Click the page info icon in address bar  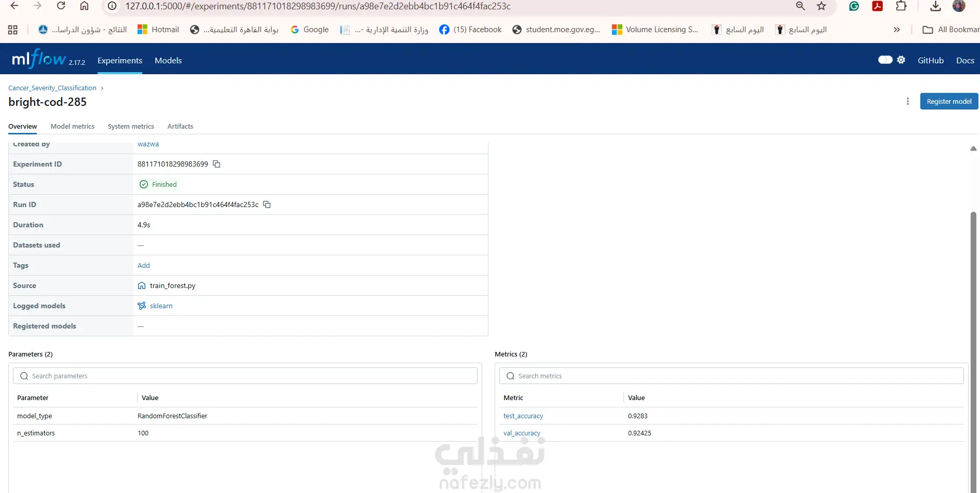coord(112,6)
